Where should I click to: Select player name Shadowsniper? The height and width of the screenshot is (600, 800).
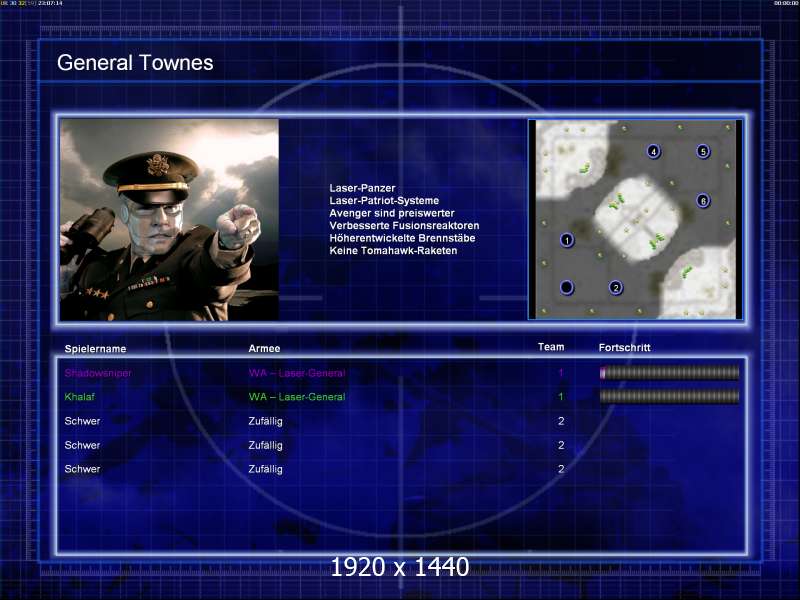(98, 373)
